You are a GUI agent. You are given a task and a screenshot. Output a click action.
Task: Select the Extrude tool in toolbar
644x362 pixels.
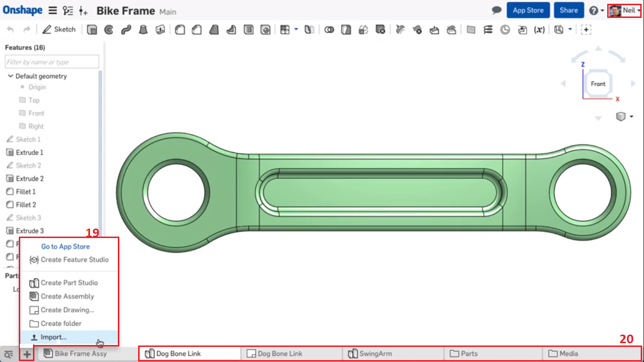pos(92,30)
